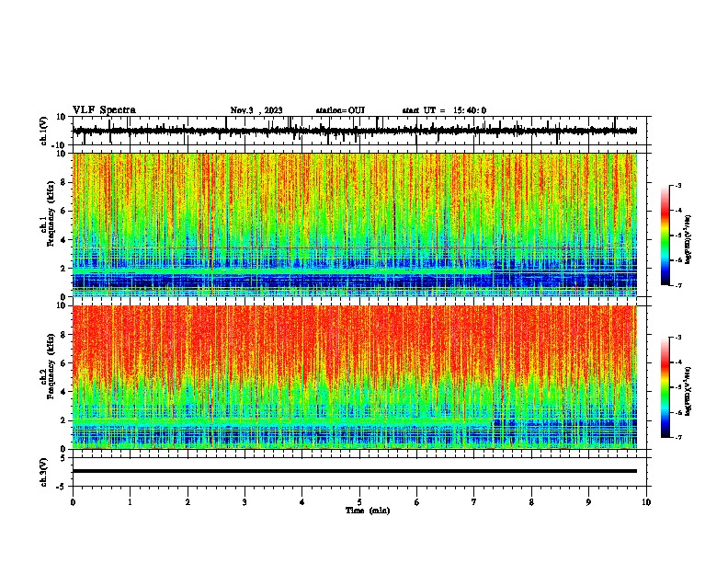Click the time axis tick label "1"

point(130,502)
